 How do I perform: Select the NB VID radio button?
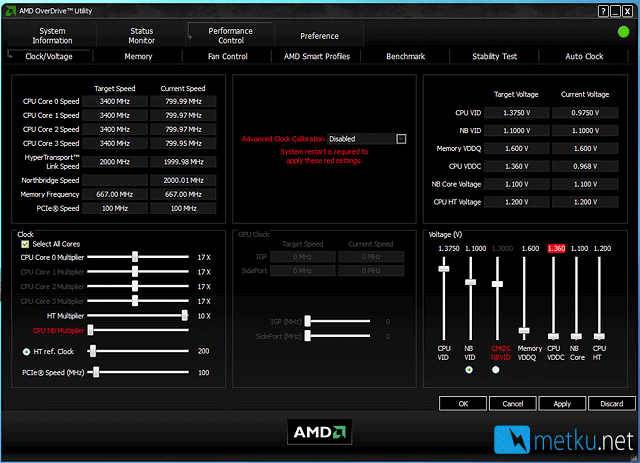pos(469,370)
